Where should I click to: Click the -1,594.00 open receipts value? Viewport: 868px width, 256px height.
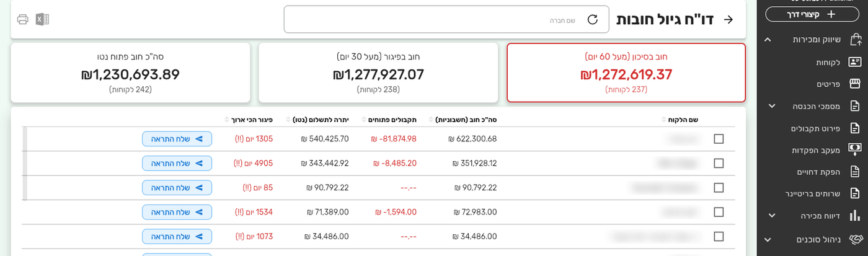click(x=396, y=212)
